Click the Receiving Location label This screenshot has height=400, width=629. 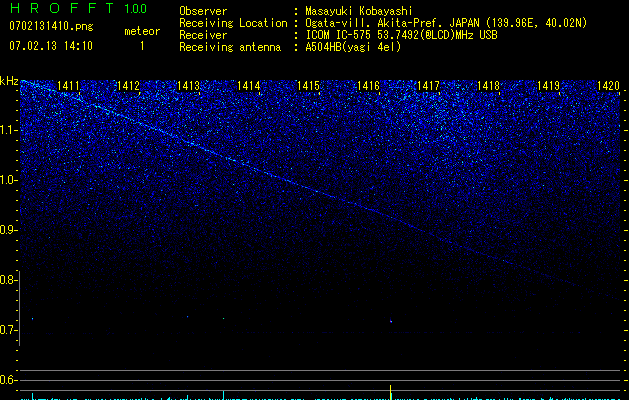(x=233, y=23)
